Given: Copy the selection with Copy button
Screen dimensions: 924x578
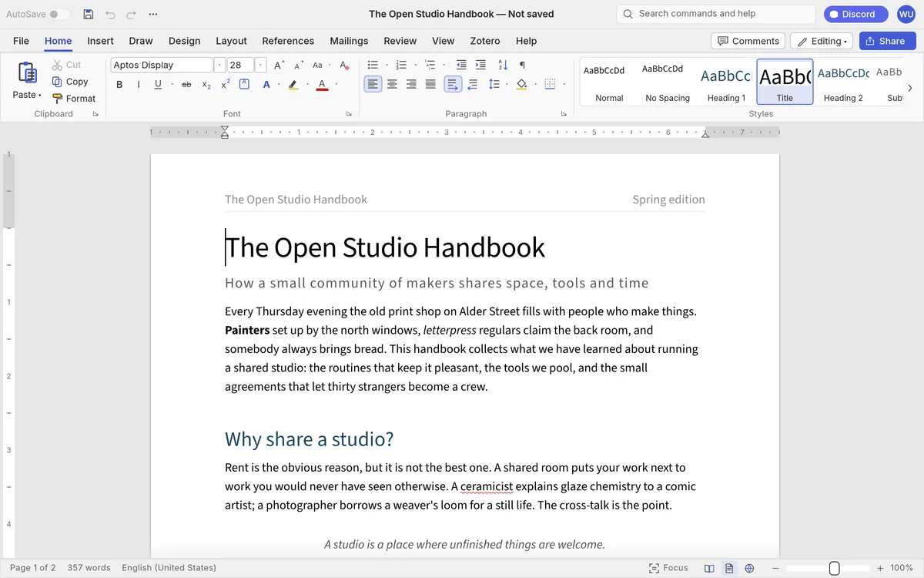Looking at the screenshot, I should pos(70,82).
